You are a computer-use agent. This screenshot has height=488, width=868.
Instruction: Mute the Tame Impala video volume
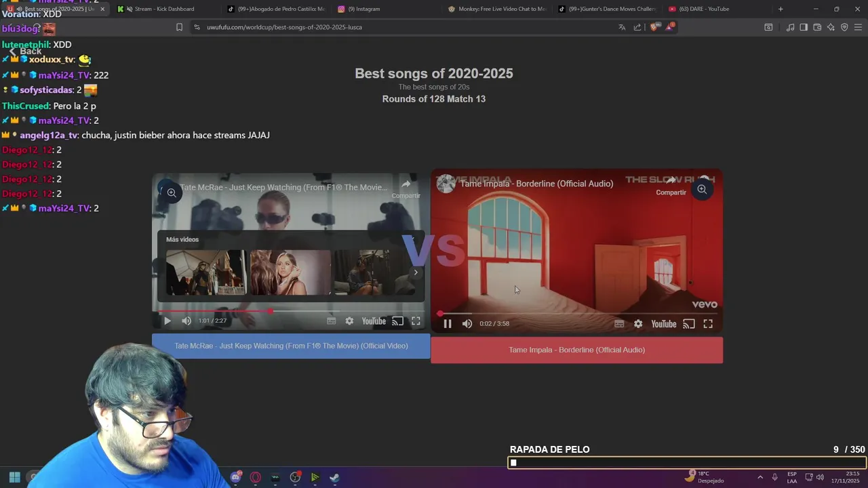(x=467, y=324)
